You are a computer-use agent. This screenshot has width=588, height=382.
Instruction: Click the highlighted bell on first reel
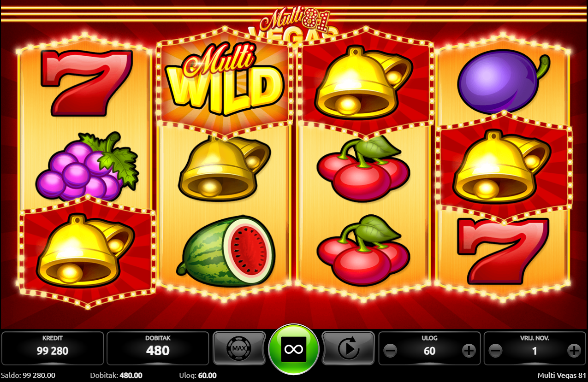tap(86, 250)
